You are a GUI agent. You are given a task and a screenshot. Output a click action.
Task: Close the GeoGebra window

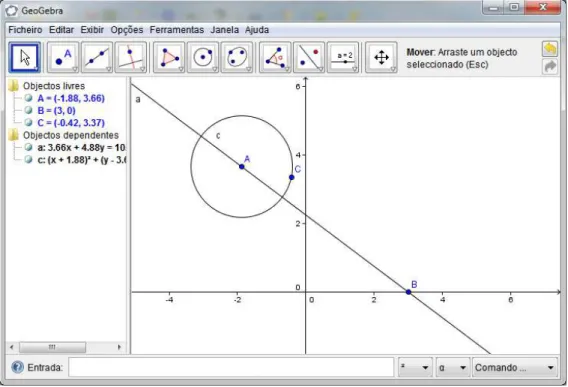542,8
